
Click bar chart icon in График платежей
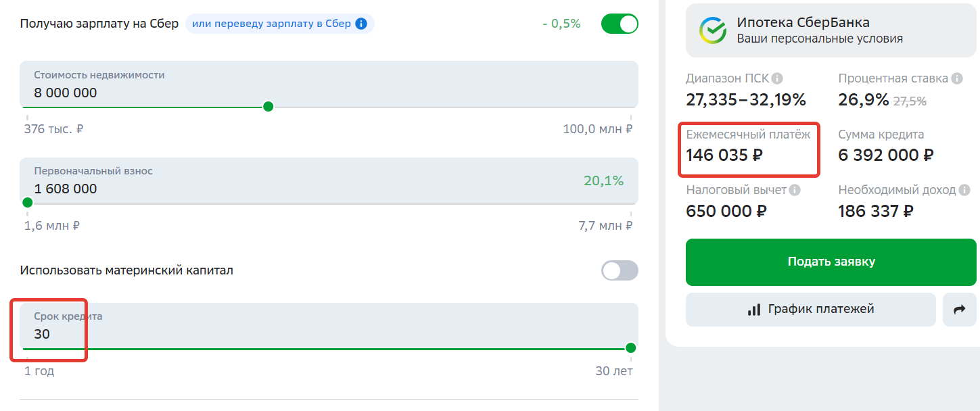(754, 310)
